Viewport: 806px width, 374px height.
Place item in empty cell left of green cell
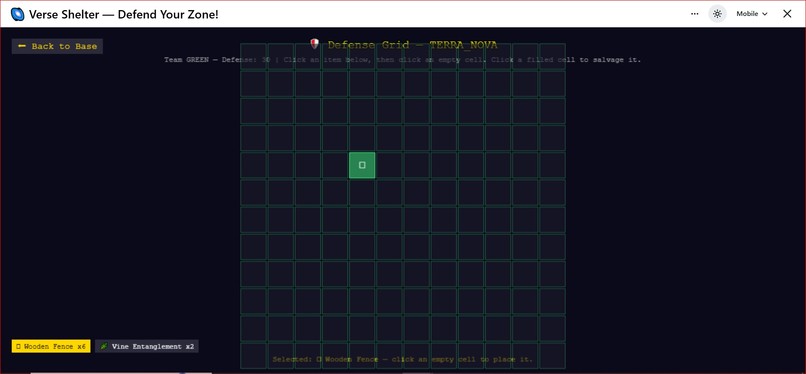tap(335, 165)
